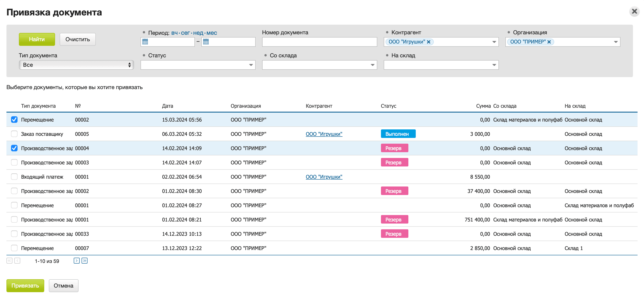Open the Тип документа dropdown
Screen dimensions: 644x297
[x=76, y=65]
